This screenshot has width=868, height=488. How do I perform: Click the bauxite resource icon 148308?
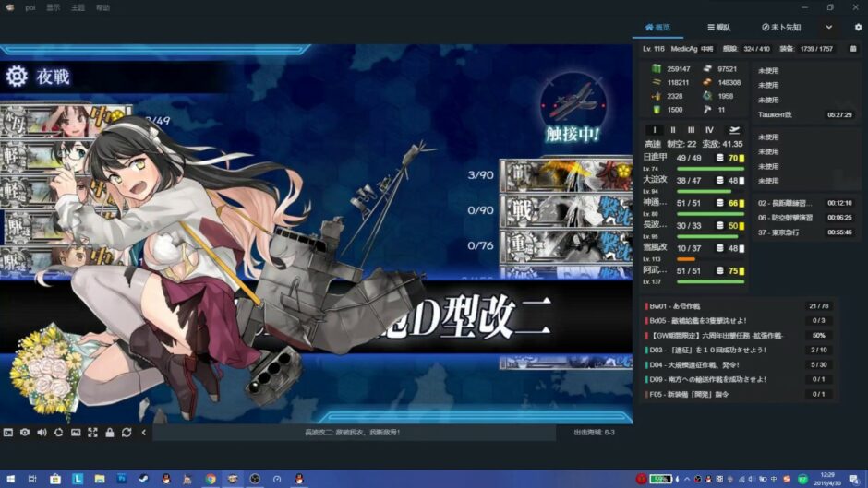(x=707, y=82)
